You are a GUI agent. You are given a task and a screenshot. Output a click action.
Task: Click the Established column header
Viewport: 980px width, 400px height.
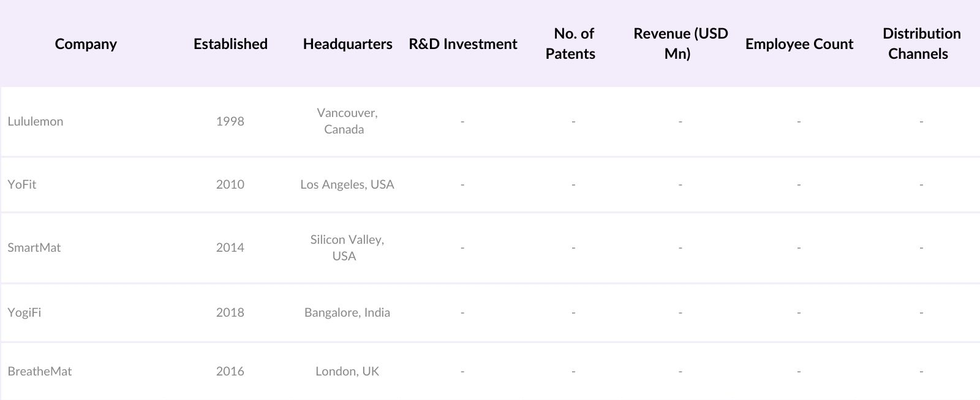[x=230, y=44]
